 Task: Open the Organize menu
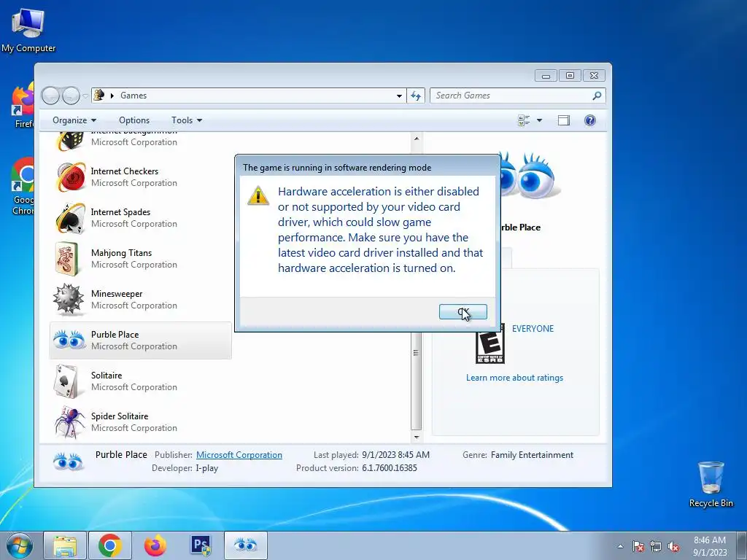pyautogui.click(x=74, y=120)
